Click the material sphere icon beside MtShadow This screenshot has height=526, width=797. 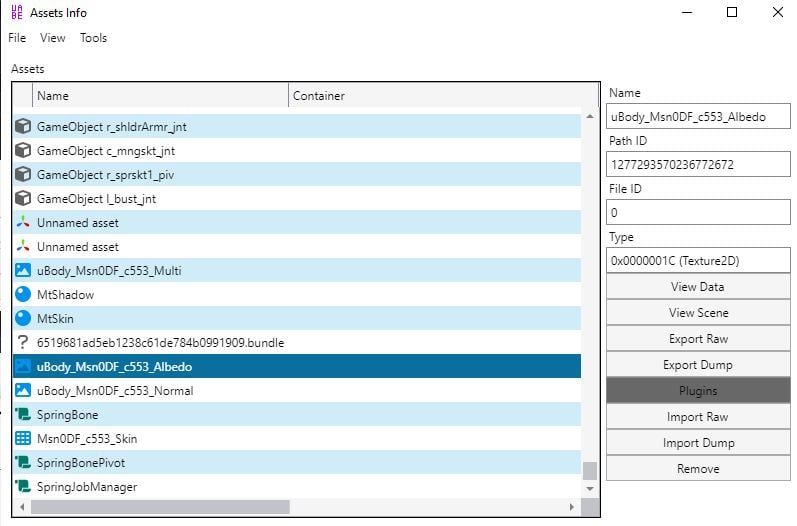(x=23, y=294)
